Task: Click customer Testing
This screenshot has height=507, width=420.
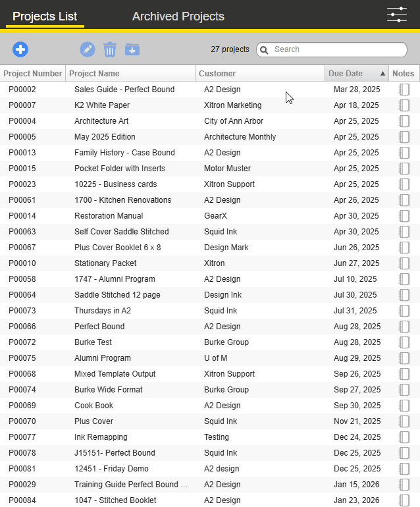Action: [217, 437]
